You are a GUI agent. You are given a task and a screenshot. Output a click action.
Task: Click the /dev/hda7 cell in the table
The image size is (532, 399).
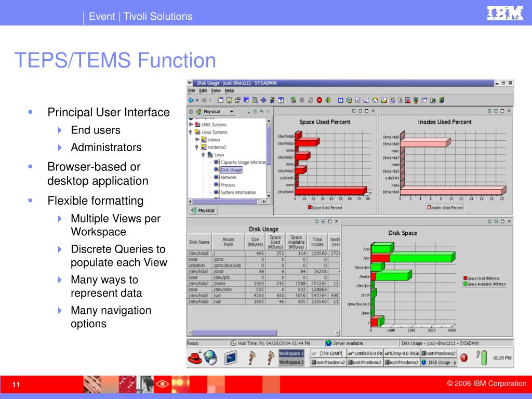199,283
